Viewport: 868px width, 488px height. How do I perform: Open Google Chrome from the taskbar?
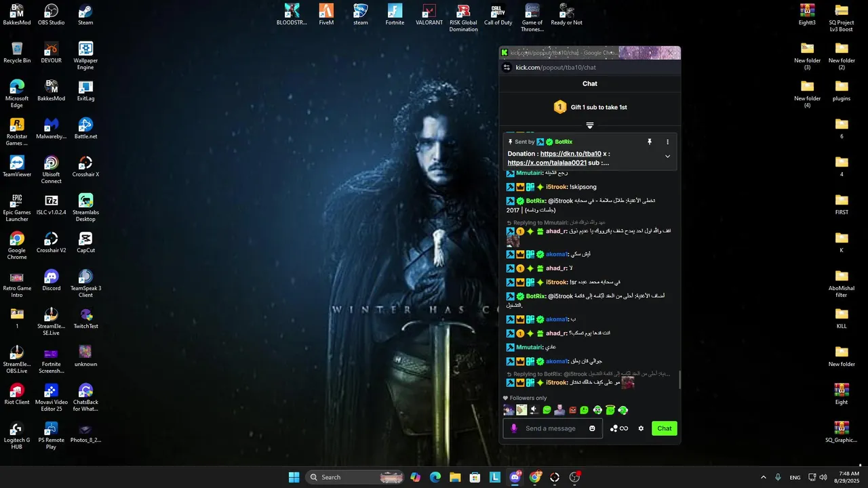pyautogui.click(x=535, y=477)
